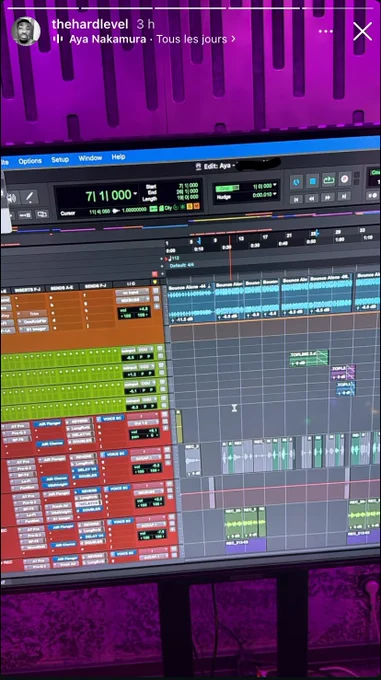
Task: Open the S1 Imager insert on the orange track
Action: click(x=33, y=329)
